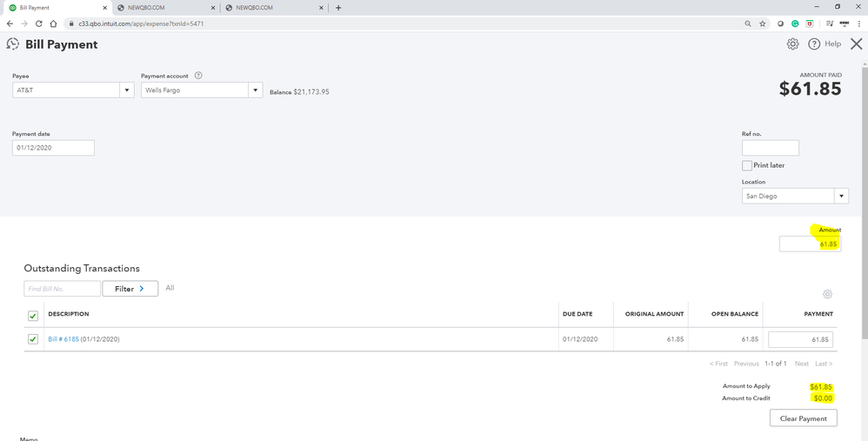The image size is (868, 441).
Task: Toggle the select-all checkbox in table header
Action: point(33,316)
